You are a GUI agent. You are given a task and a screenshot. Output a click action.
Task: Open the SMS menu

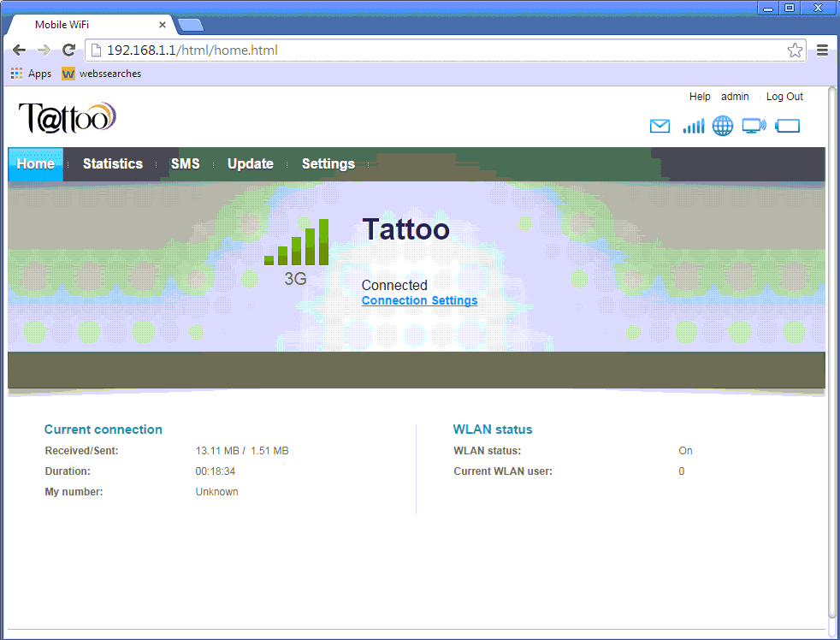[x=186, y=164]
